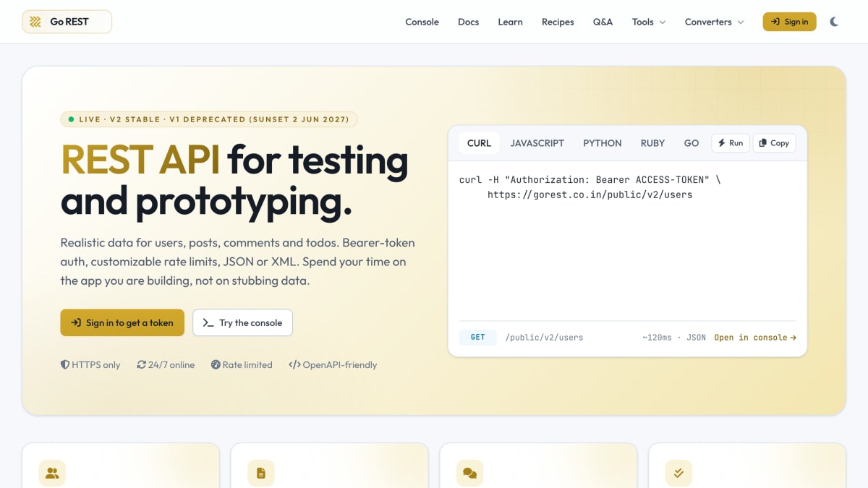The height and width of the screenshot is (488, 868).
Task: Visit the Q&A section
Action: 603,22
